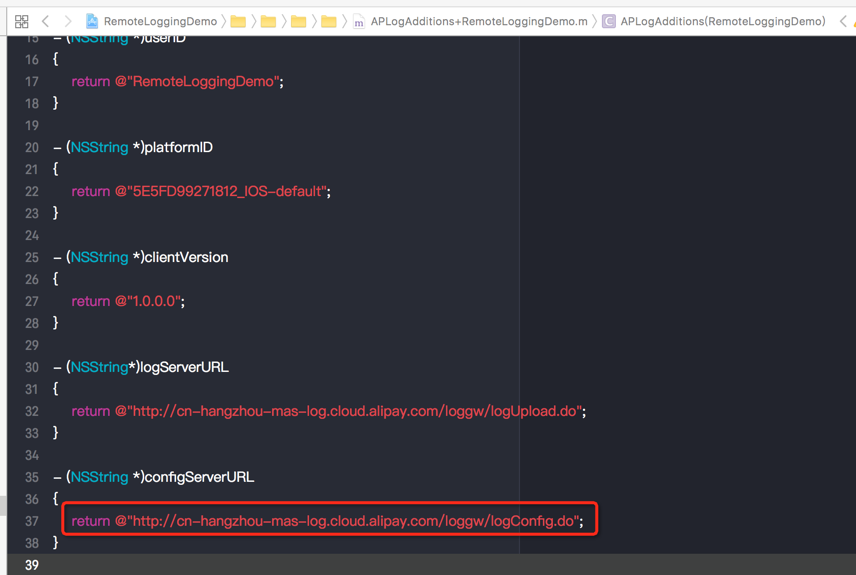Screen dimensions: 856x575
Task: Click line number 35 in the gutter
Action: pyautogui.click(x=32, y=477)
